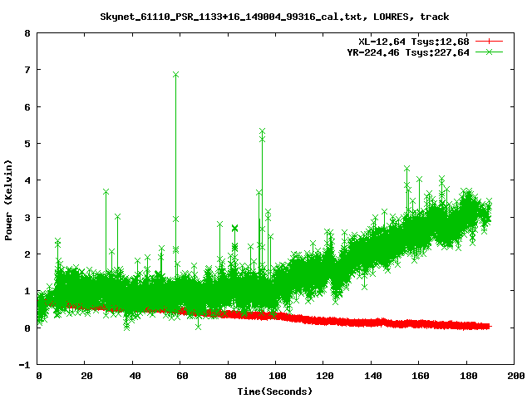Click the y-axis tick label 0

(x=28, y=328)
